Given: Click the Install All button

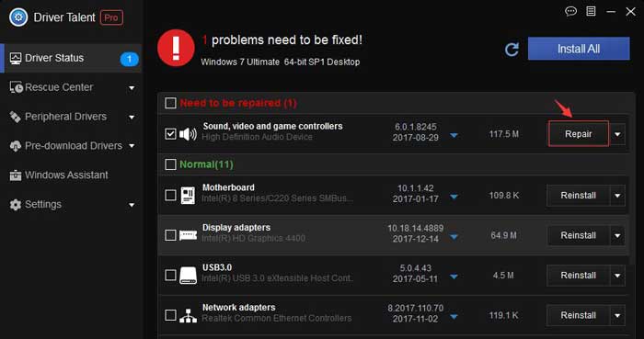Looking at the screenshot, I should 579,49.
